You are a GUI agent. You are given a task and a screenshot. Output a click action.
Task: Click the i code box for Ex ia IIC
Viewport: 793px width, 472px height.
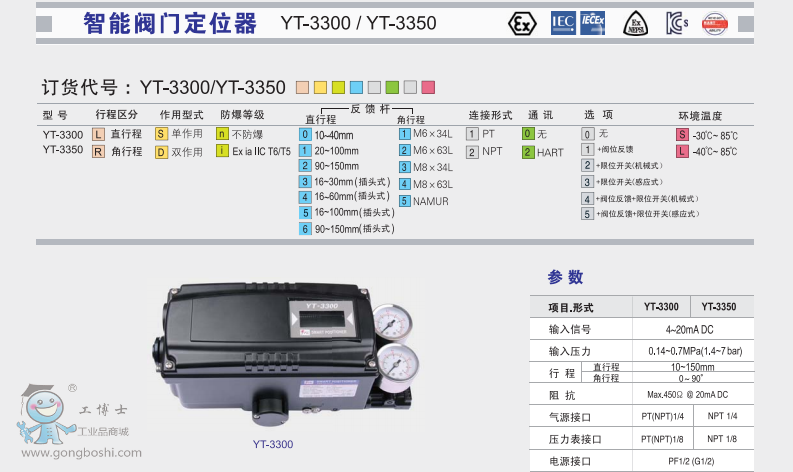point(222,150)
